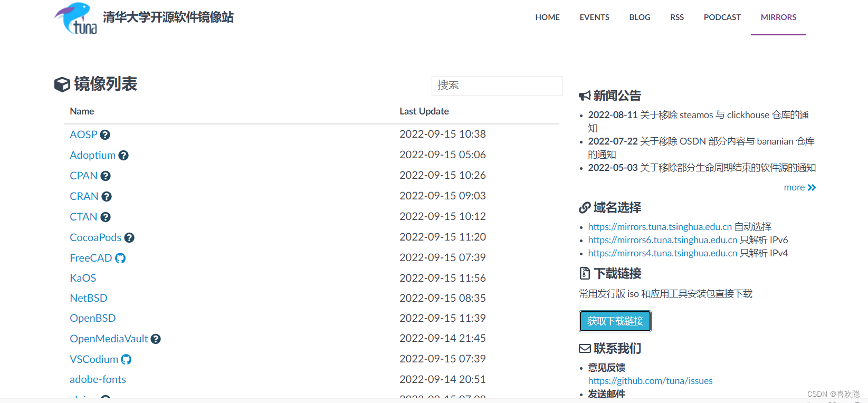Open the CPAN mirror link
This screenshot has width=868, height=403.
coord(83,176)
